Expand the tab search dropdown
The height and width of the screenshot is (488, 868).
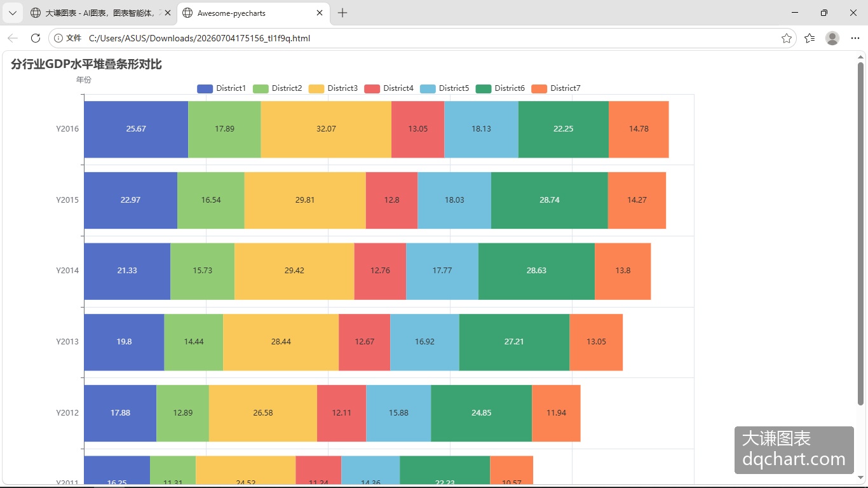pyautogui.click(x=12, y=13)
